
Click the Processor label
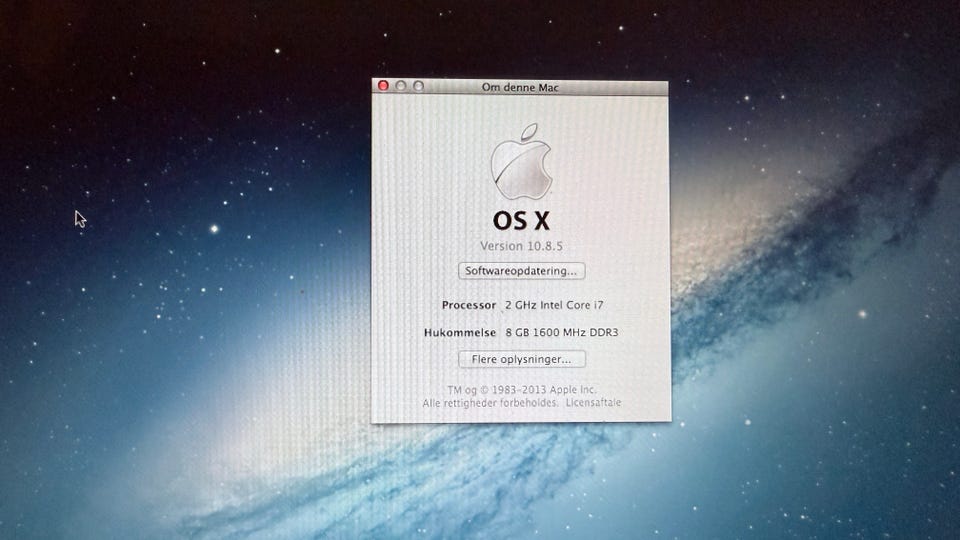[468, 305]
